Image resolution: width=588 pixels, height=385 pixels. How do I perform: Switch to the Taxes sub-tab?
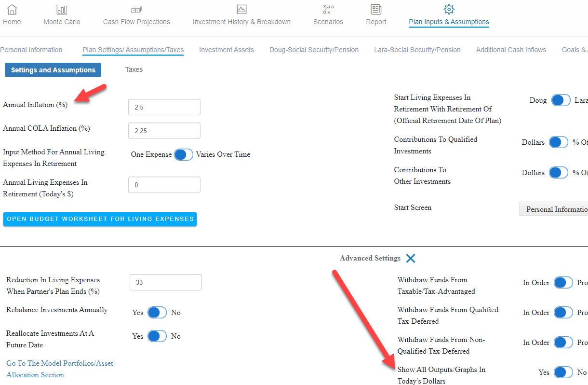coord(134,69)
